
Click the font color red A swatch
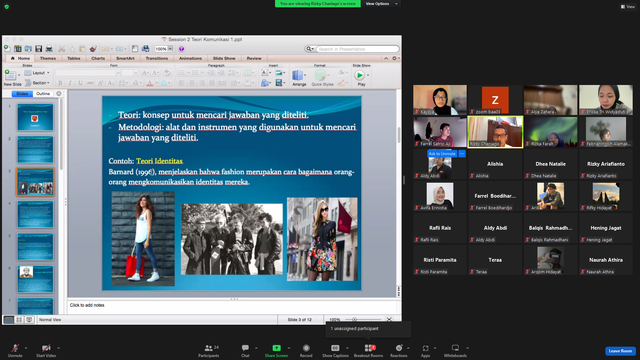tap(150, 83)
